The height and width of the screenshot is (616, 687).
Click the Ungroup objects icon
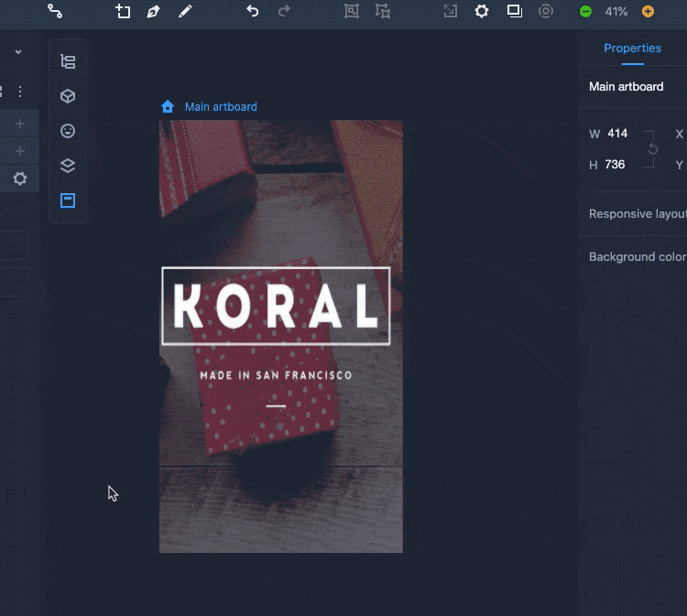[x=383, y=11]
